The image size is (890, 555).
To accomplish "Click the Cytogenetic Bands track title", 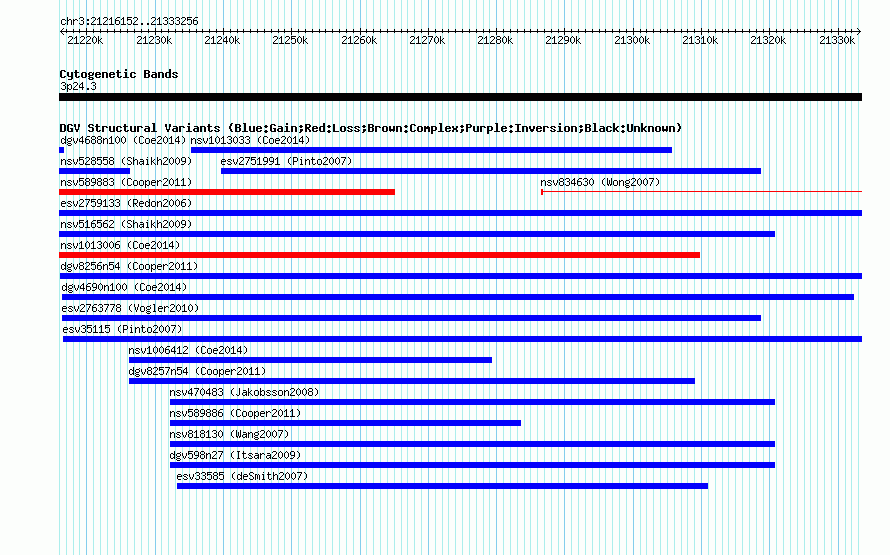I will pyautogui.click(x=119, y=74).
